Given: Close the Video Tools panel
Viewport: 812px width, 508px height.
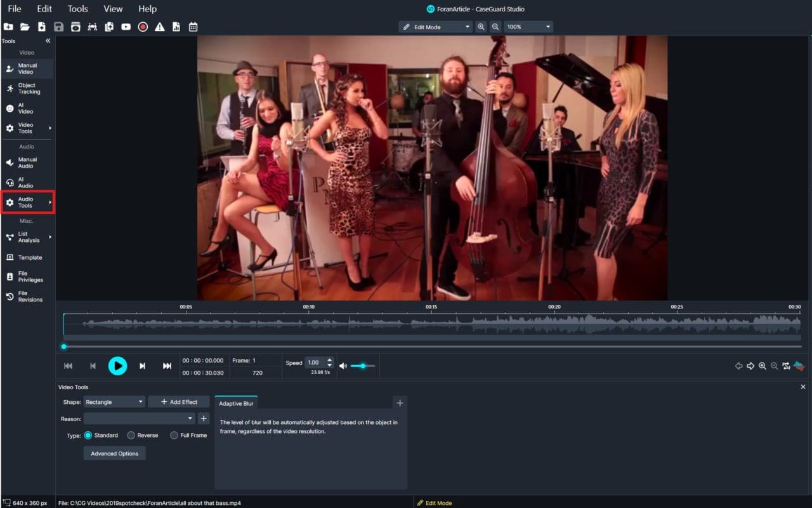Looking at the screenshot, I should (x=802, y=387).
